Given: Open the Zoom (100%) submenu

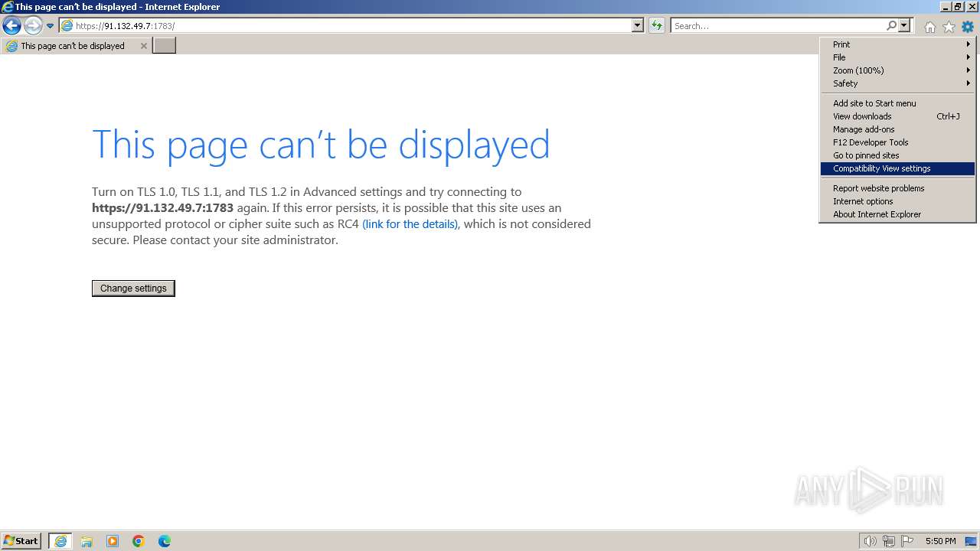Looking at the screenshot, I should [897, 70].
